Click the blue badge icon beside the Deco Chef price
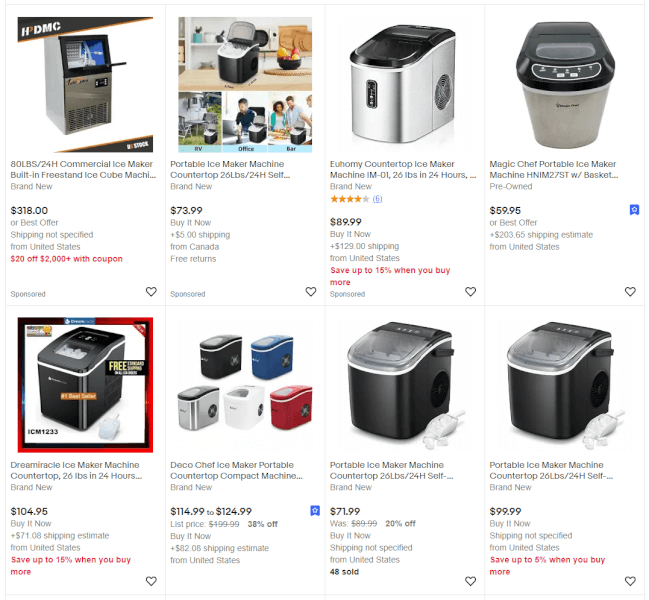The image size is (649, 600). [315, 511]
